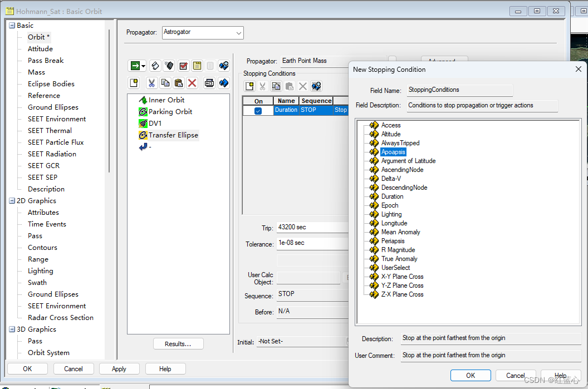Click the red checkmark apply-changes icon

183,66
